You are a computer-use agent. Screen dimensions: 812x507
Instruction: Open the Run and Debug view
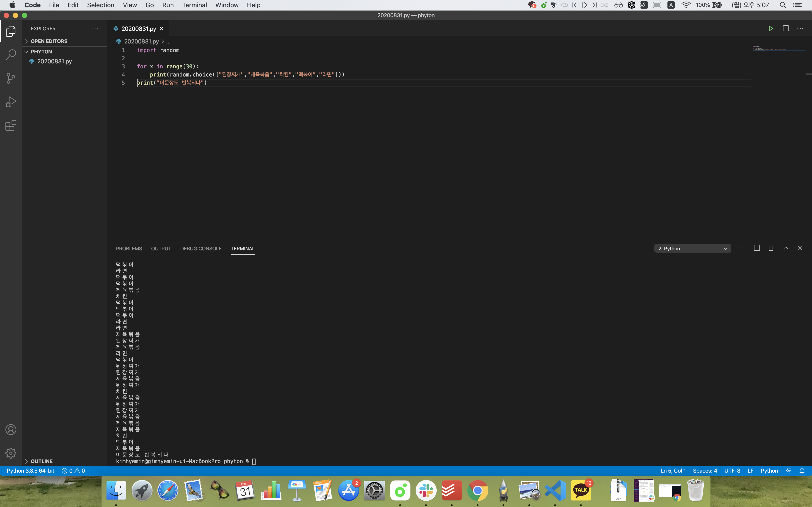pos(11,102)
